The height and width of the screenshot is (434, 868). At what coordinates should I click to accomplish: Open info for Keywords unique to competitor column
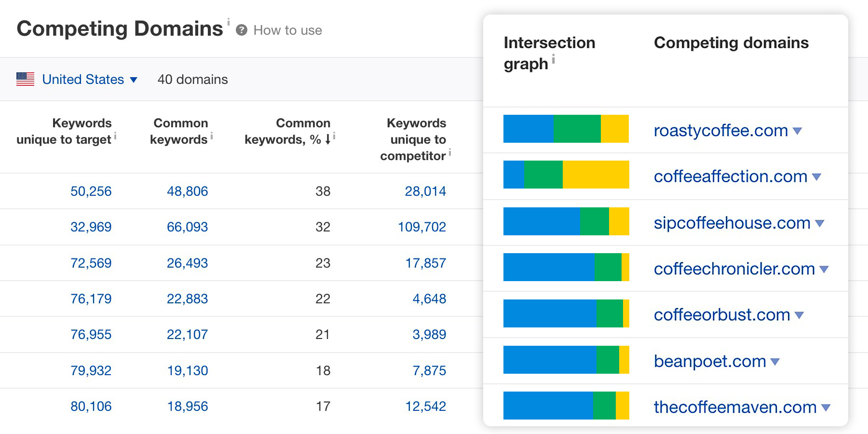(x=450, y=152)
